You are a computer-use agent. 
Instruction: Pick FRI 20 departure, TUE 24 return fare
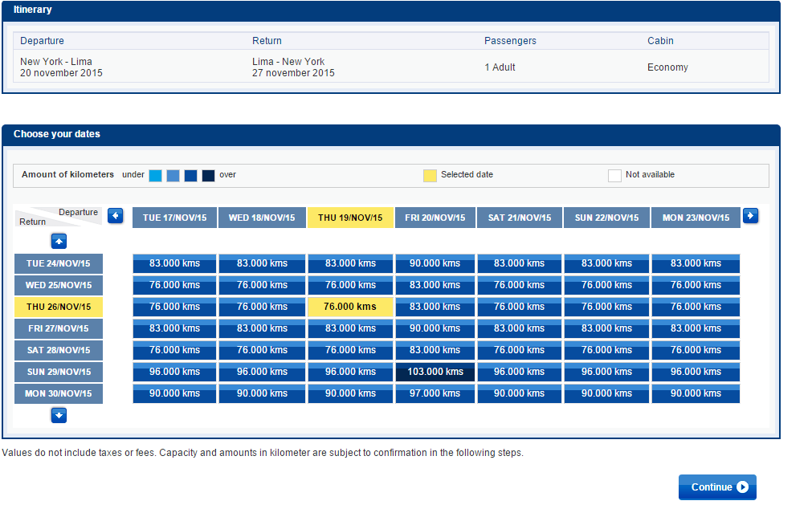pos(435,263)
